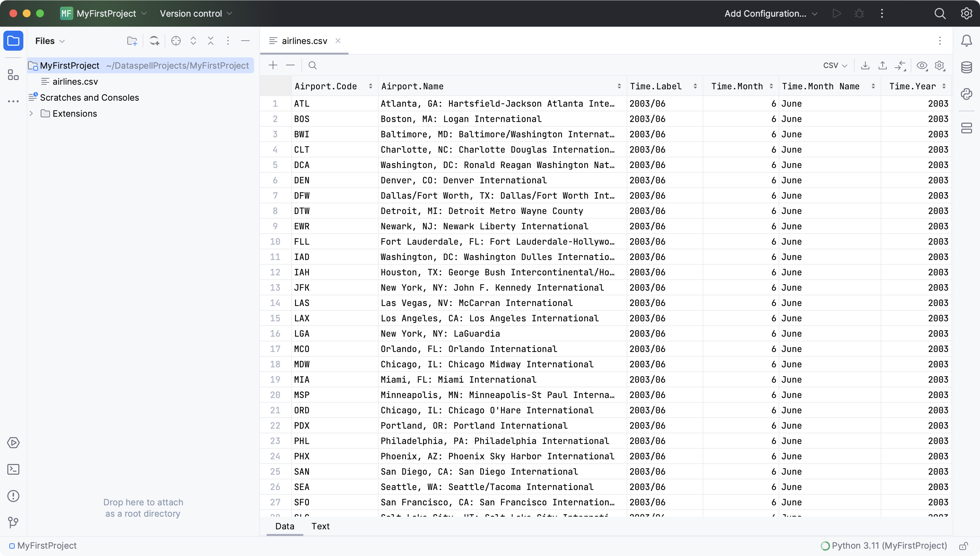The width and height of the screenshot is (980, 556).
Task: Open IDE settings gear in title bar
Action: click(x=967, y=13)
